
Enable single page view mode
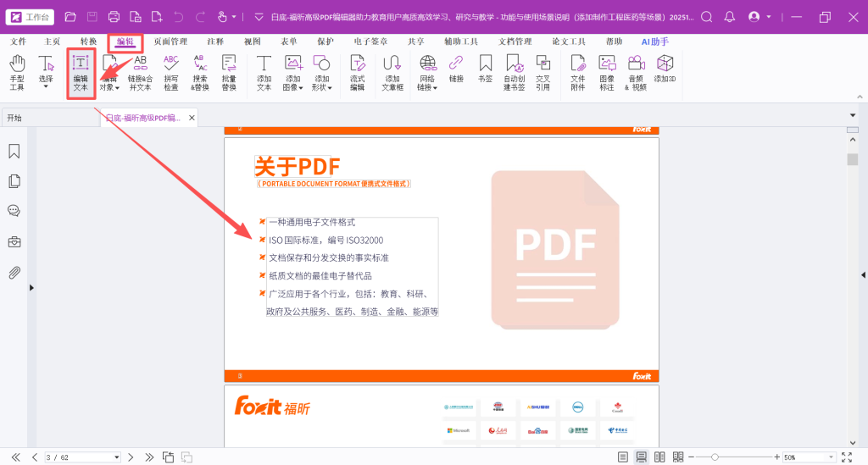(623, 457)
